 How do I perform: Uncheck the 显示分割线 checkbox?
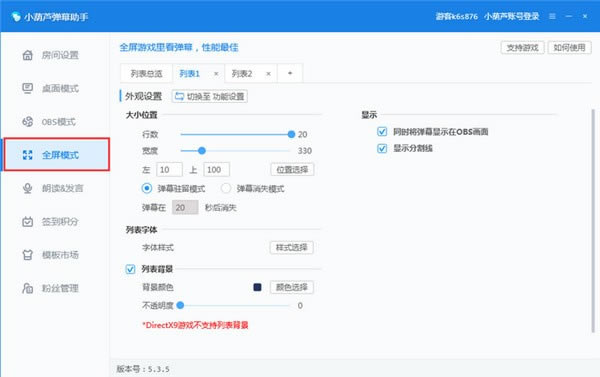(x=382, y=148)
